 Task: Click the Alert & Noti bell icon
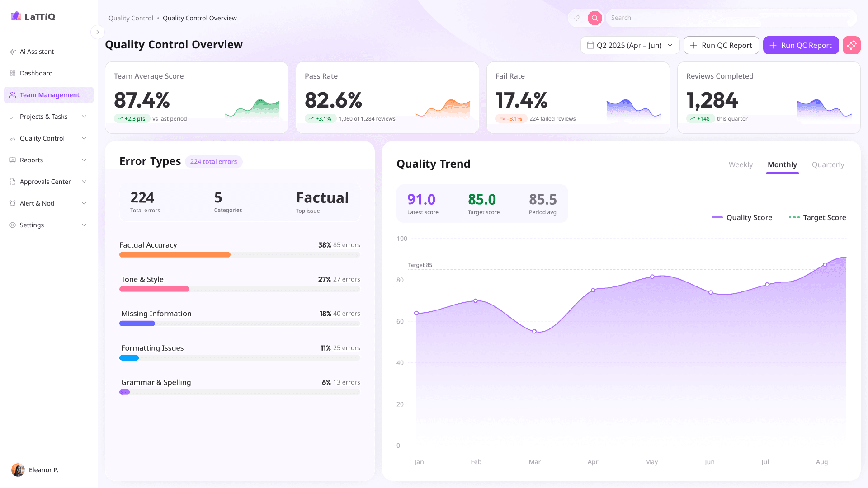tap(13, 203)
